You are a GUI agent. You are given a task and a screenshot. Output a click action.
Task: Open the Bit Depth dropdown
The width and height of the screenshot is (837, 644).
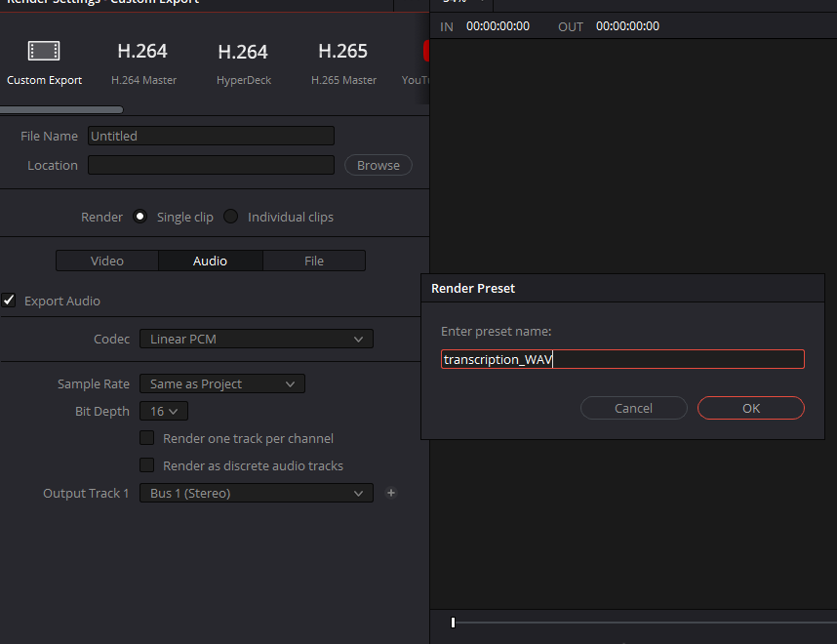(x=163, y=411)
